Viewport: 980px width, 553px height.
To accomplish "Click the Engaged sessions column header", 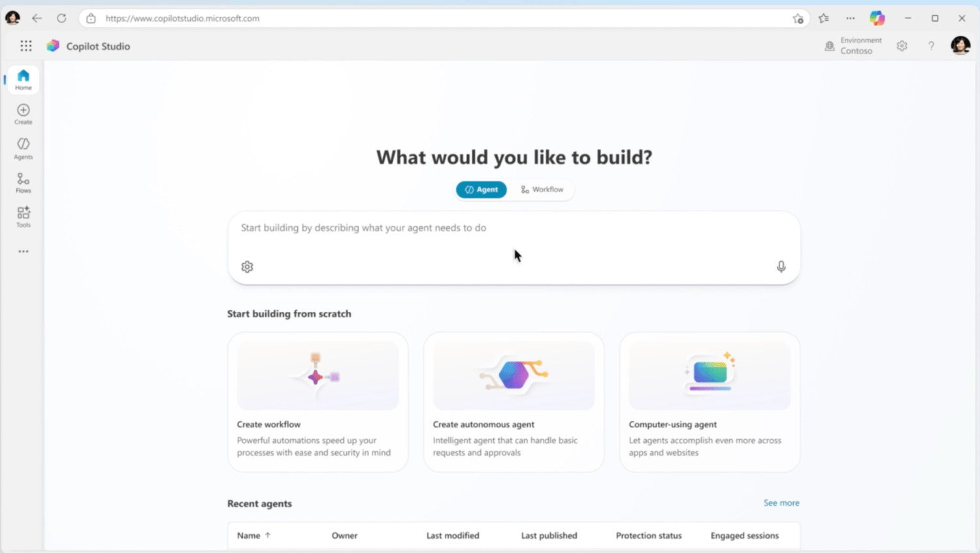I will [x=745, y=535].
